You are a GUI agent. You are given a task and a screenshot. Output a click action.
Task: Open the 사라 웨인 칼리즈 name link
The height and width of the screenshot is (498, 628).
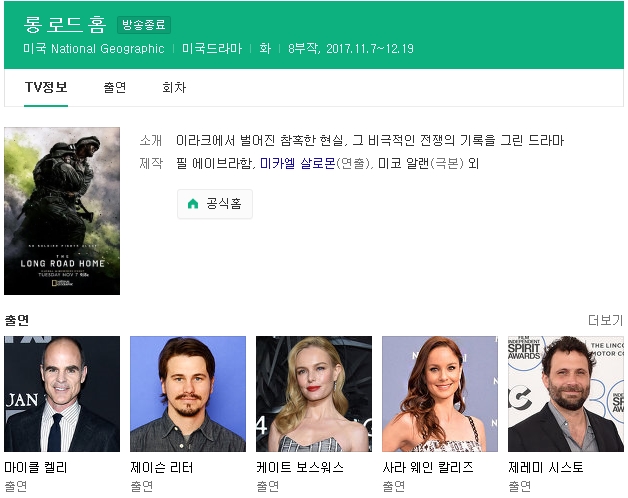click(x=428, y=468)
